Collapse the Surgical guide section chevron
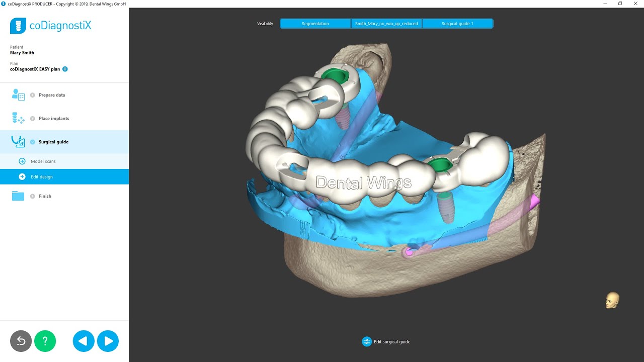 [33, 142]
